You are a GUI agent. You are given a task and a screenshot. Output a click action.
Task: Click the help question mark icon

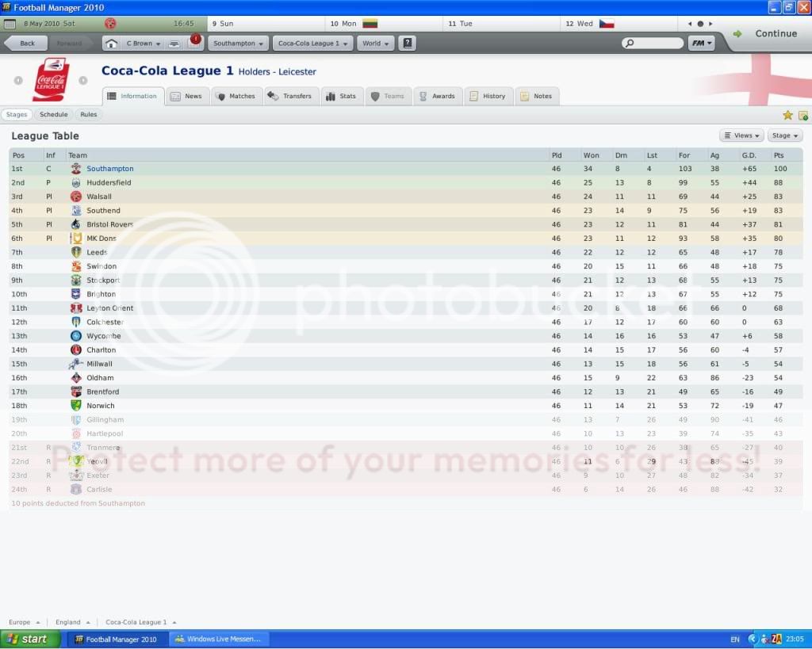click(x=407, y=43)
